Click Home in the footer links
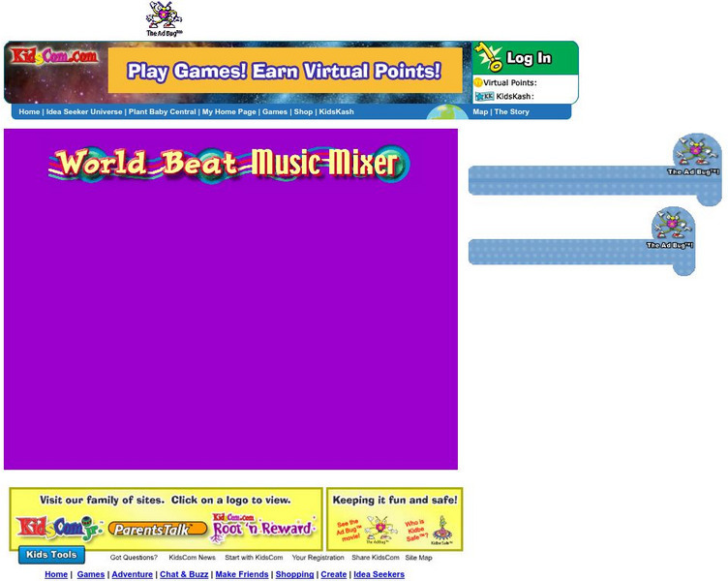The width and height of the screenshot is (728, 581). [x=56, y=574]
